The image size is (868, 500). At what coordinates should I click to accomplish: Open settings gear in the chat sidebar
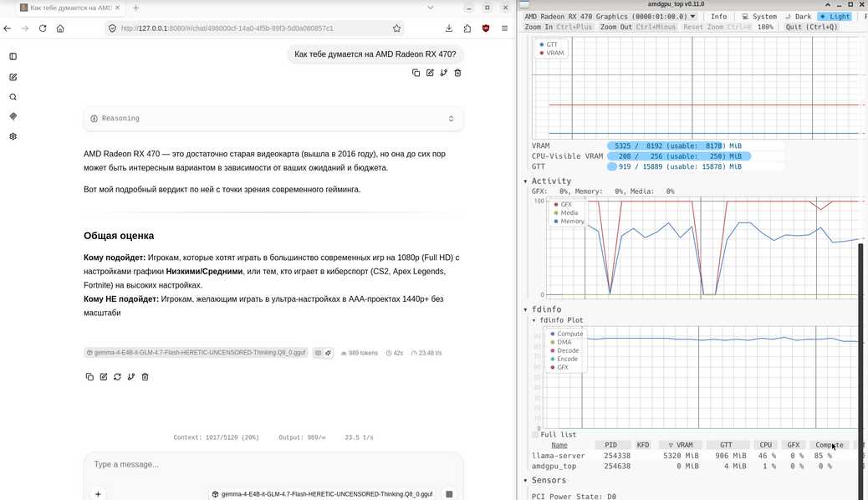click(x=13, y=136)
